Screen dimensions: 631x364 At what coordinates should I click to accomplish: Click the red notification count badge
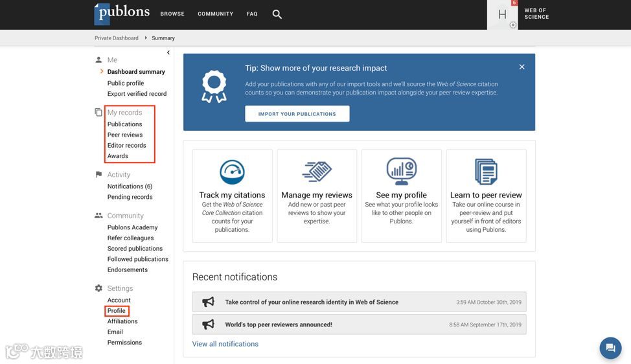(x=514, y=3)
